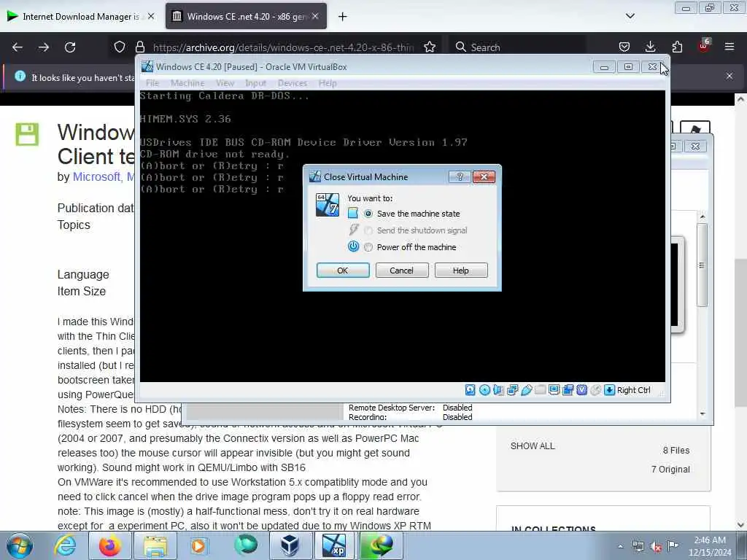Image resolution: width=747 pixels, height=560 pixels.
Task: Open VirtualBox from the taskbar
Action: [x=289, y=545]
